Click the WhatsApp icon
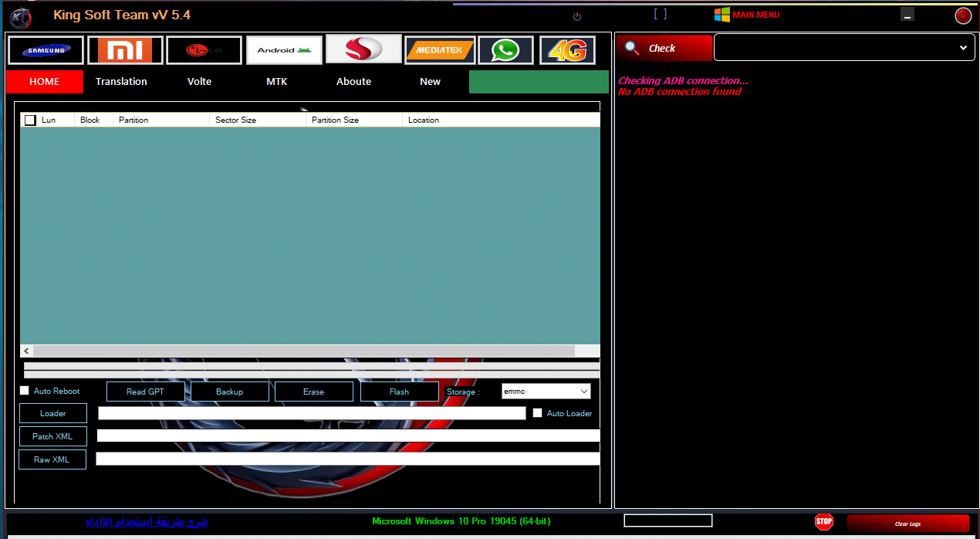980x539 pixels. (505, 49)
